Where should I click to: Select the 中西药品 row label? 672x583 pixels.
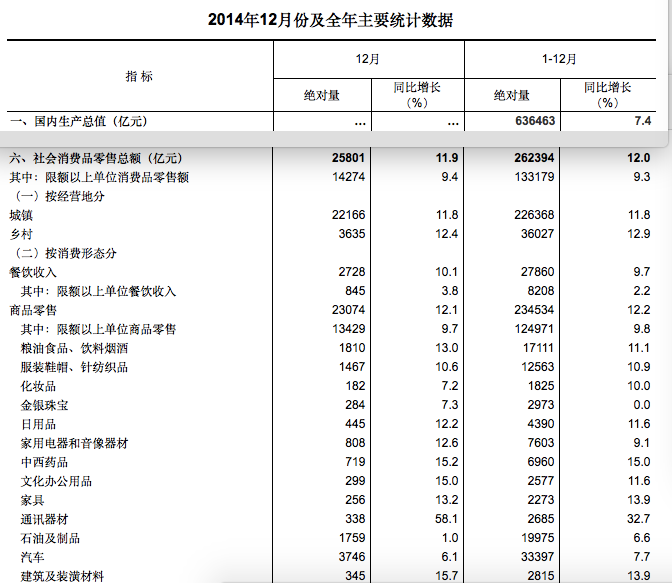click(45, 462)
